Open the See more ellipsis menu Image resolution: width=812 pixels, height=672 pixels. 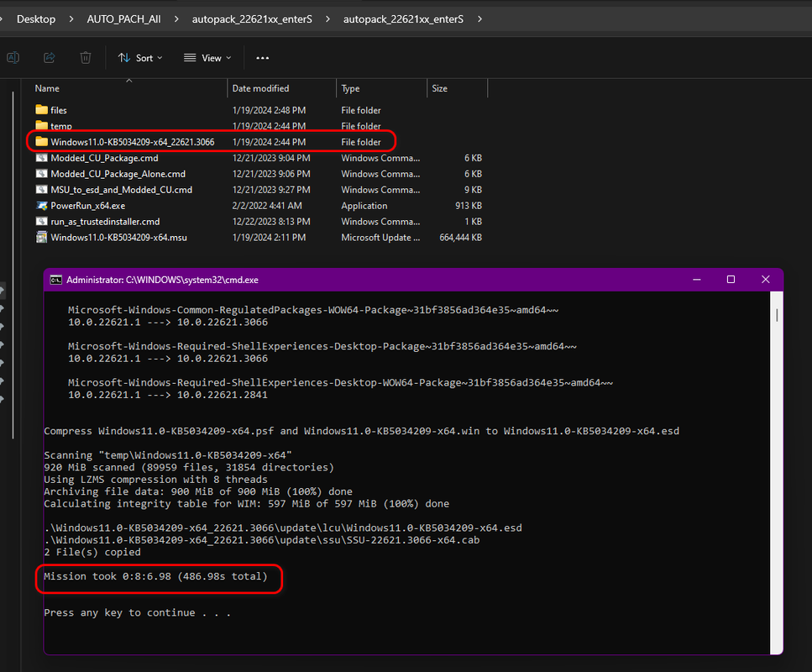263,58
